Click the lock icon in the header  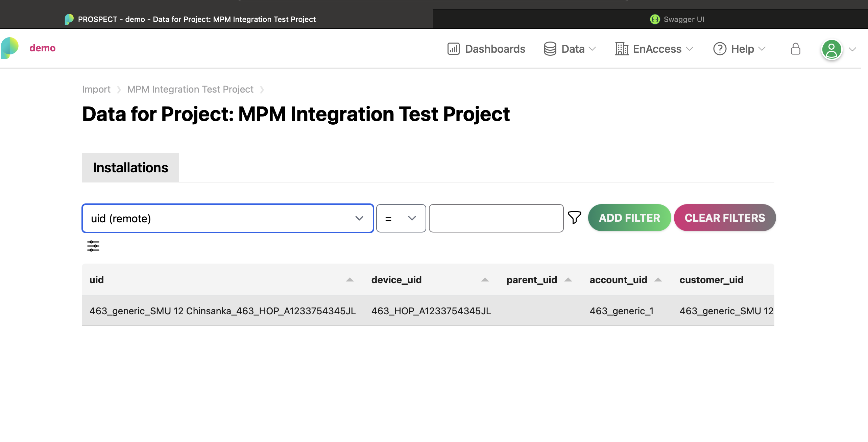[x=796, y=49]
